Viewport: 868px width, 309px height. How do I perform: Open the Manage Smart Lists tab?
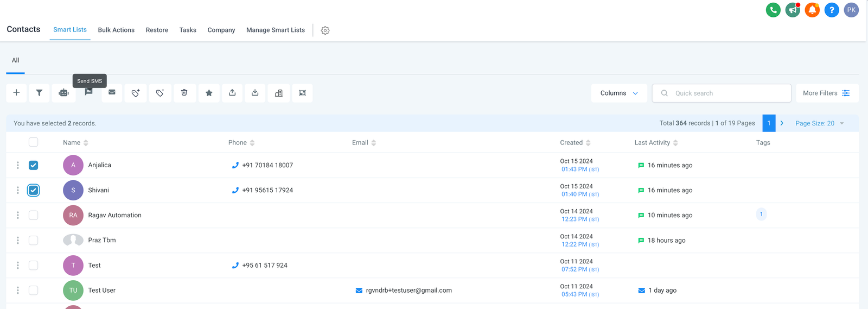click(275, 30)
